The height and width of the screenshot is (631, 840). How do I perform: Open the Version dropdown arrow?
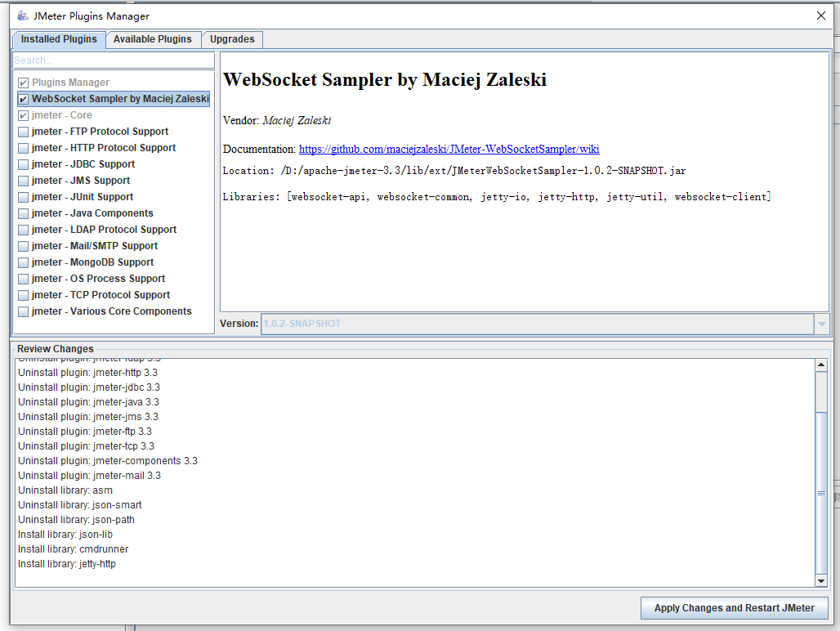point(821,324)
